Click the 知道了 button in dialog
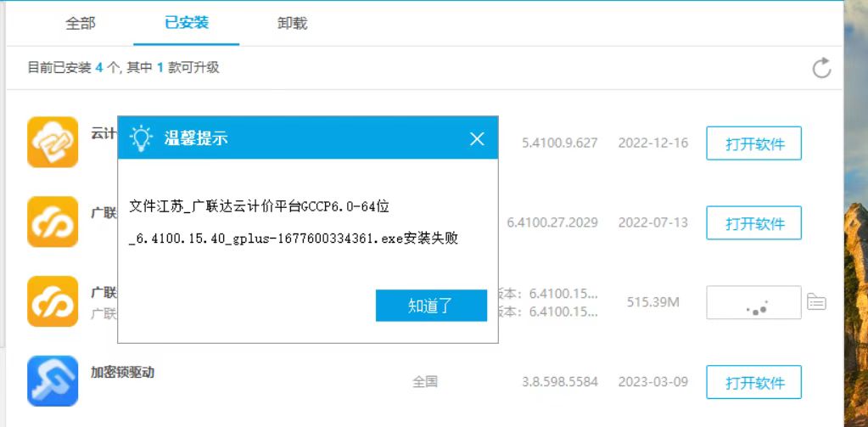This screenshot has height=427, width=868. tap(431, 305)
